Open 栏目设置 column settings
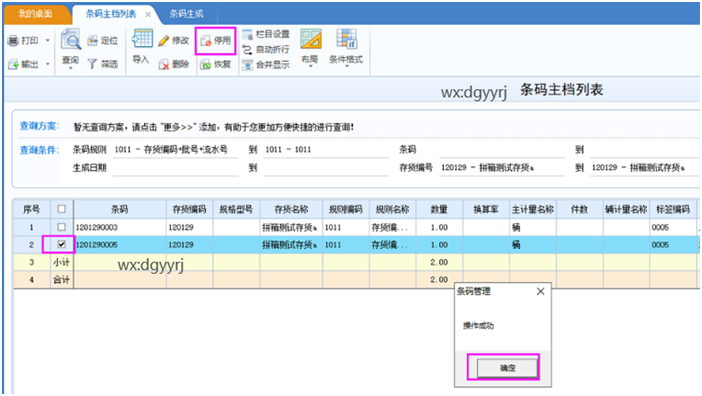Image resolution: width=702 pixels, height=396 pixels. coord(265,34)
